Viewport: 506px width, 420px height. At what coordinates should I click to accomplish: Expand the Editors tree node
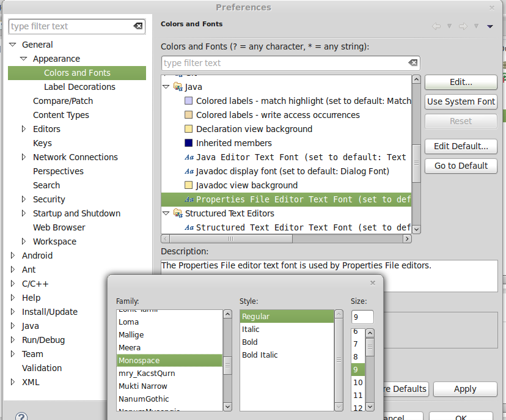coord(24,129)
